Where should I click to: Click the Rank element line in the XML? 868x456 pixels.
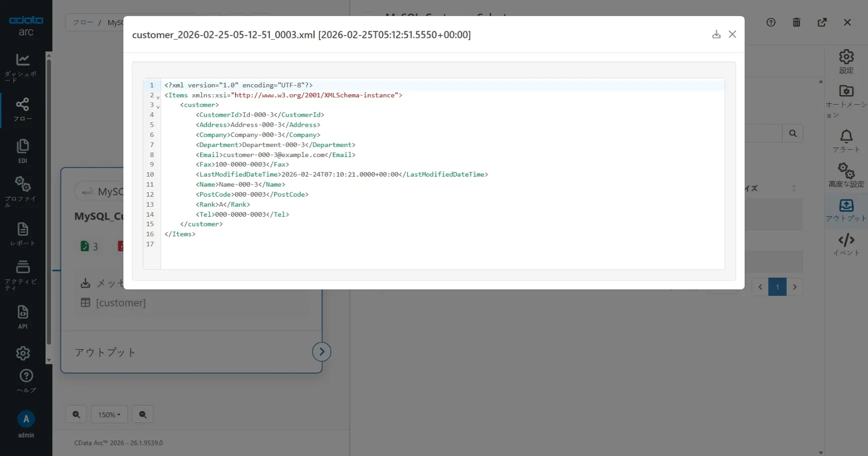pyautogui.click(x=223, y=205)
